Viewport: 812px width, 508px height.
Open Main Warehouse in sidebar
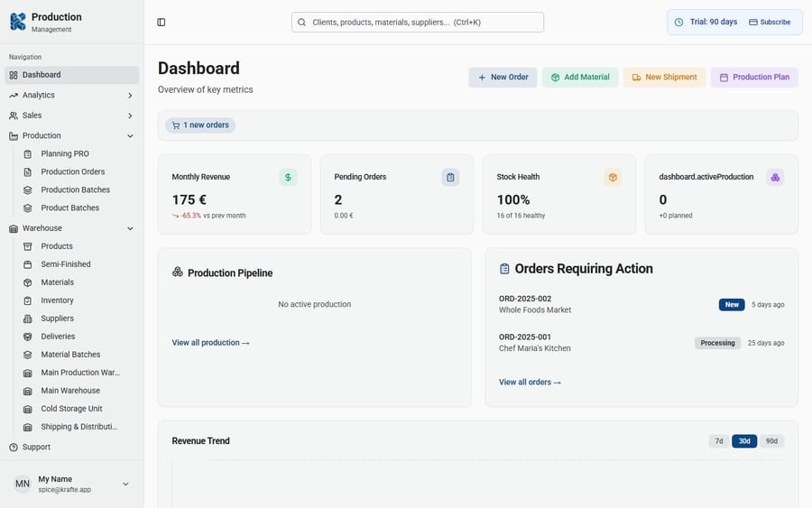click(72, 391)
